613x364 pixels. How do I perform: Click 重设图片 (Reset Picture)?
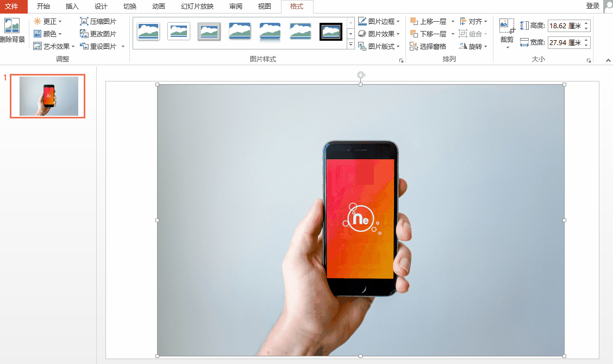[x=98, y=47]
